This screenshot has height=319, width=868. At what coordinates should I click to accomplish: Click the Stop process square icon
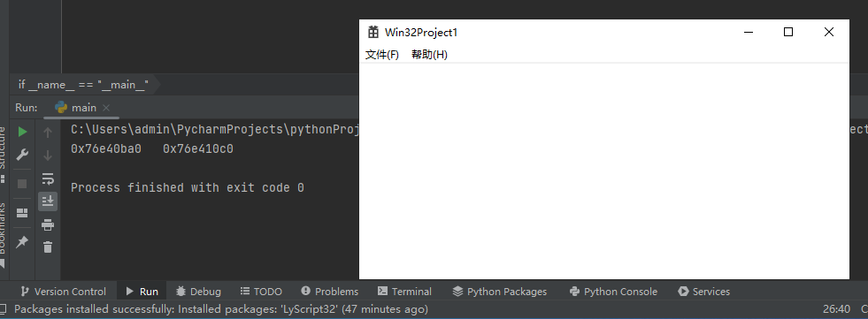(22, 184)
